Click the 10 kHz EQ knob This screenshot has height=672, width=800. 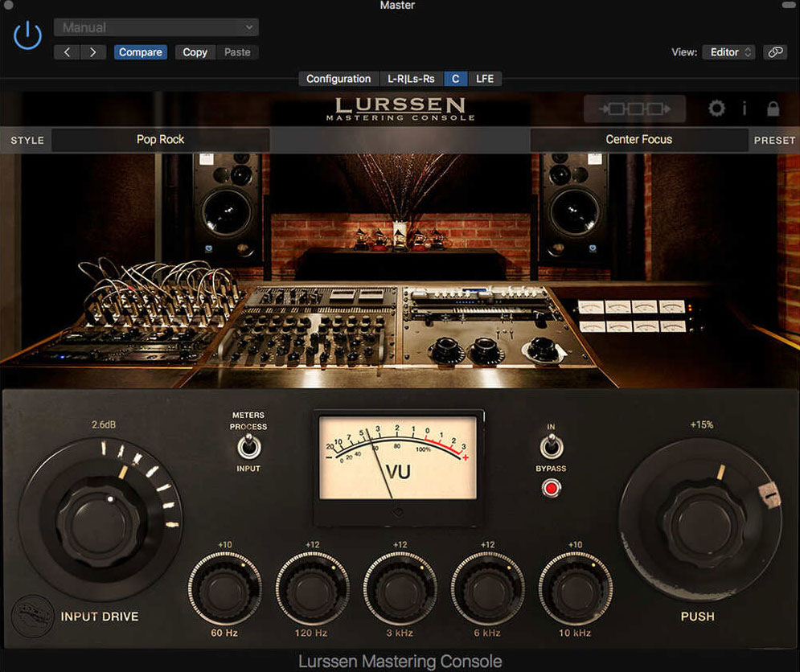[x=575, y=589]
